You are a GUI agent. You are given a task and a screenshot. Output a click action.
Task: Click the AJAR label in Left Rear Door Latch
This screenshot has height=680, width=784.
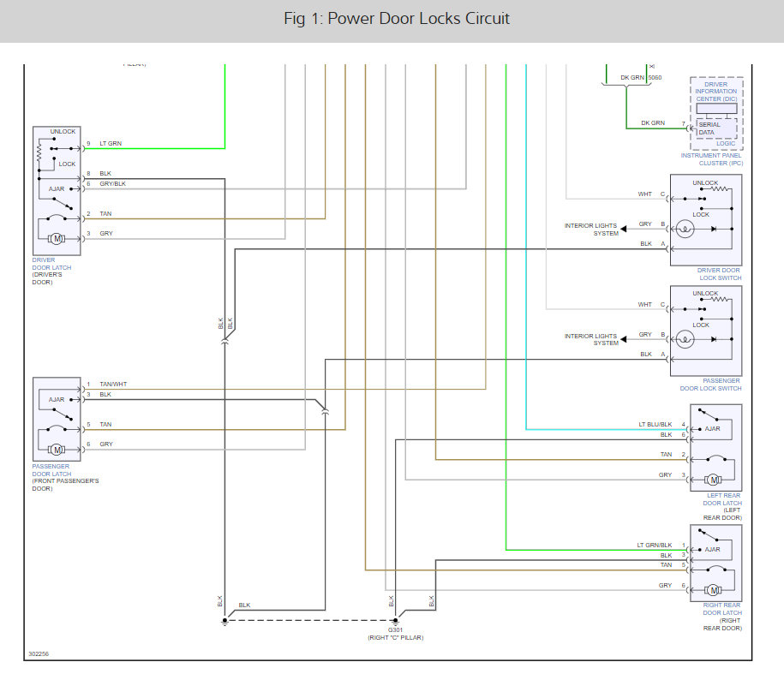713,429
